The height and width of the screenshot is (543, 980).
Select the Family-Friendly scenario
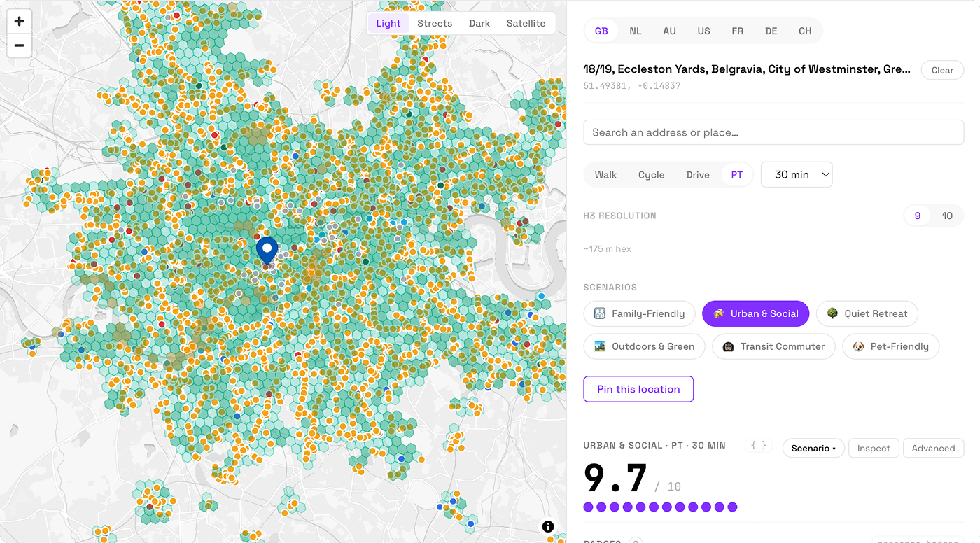click(639, 313)
